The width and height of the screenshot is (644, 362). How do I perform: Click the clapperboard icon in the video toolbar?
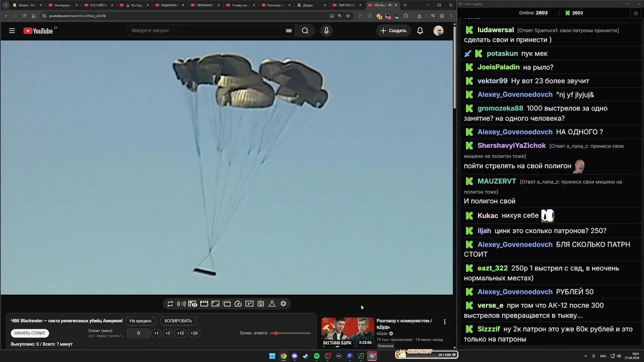coord(204,304)
